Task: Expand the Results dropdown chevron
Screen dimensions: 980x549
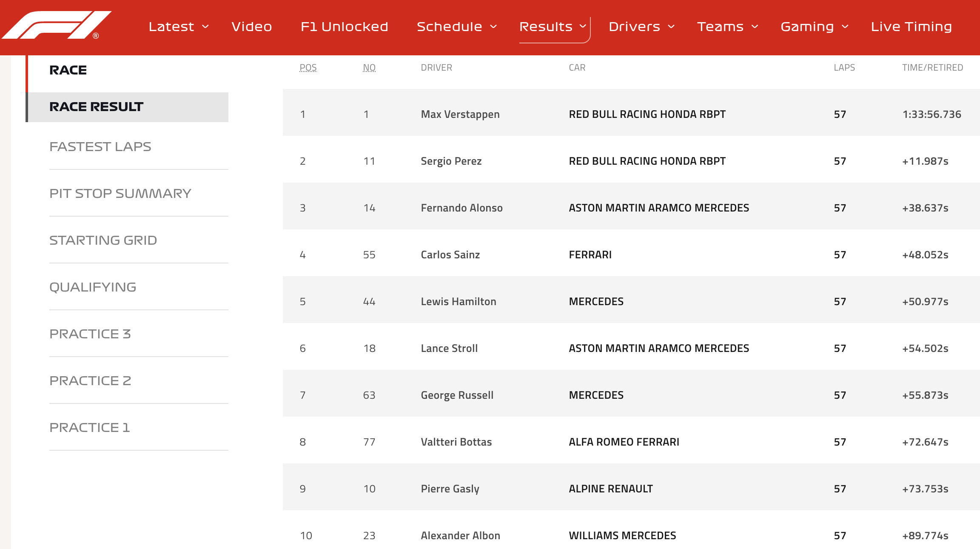Action: pyautogui.click(x=583, y=26)
